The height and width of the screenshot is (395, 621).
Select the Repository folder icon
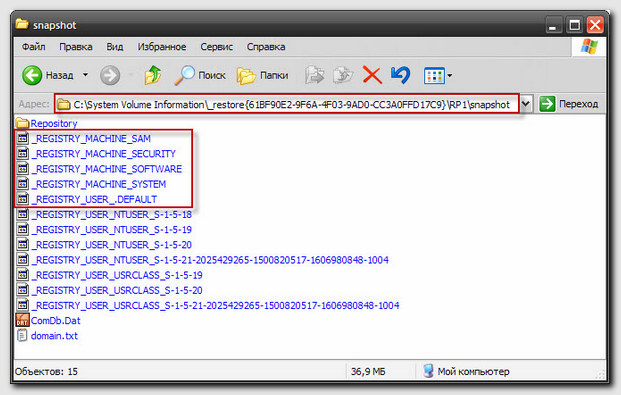point(22,123)
